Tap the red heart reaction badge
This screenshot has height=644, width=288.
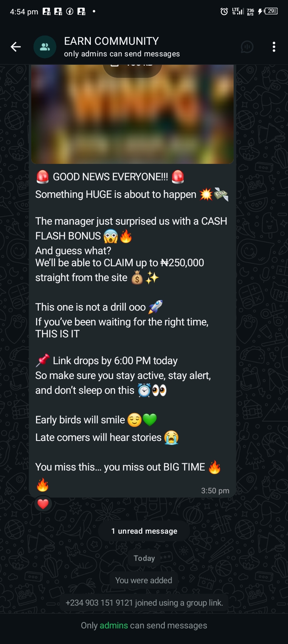coord(43,504)
